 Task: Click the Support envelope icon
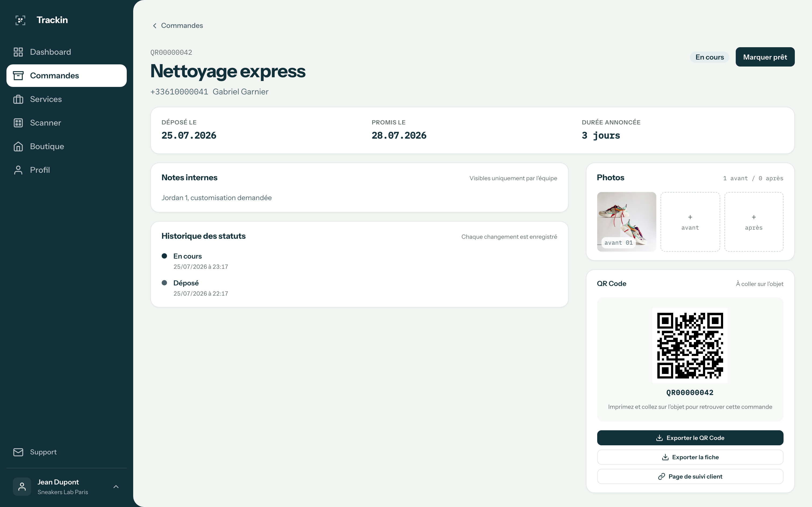(18, 452)
